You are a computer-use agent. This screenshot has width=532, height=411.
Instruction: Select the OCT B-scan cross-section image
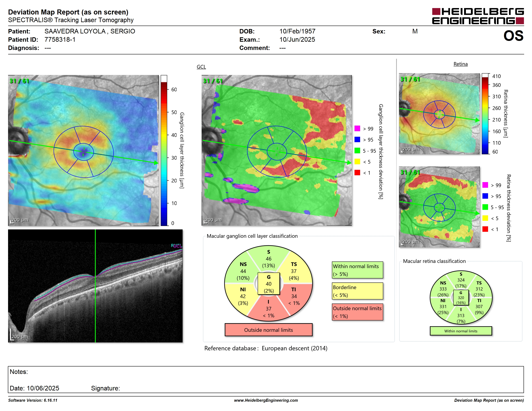95,286
